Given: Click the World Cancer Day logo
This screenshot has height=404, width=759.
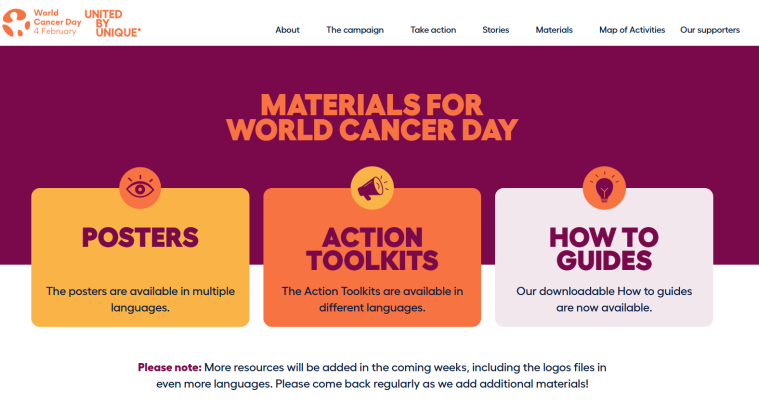Looking at the screenshot, I should click(40, 23).
